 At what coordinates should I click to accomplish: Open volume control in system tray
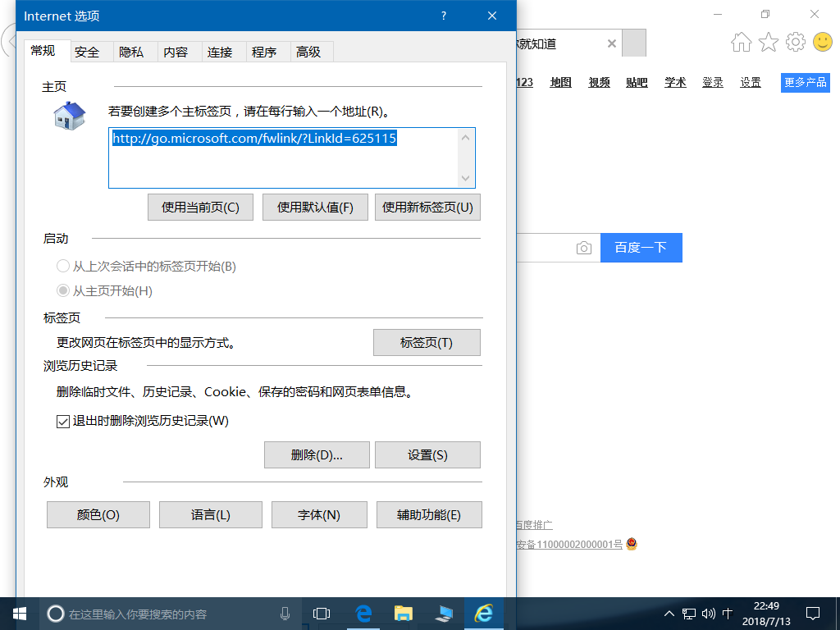coord(708,614)
